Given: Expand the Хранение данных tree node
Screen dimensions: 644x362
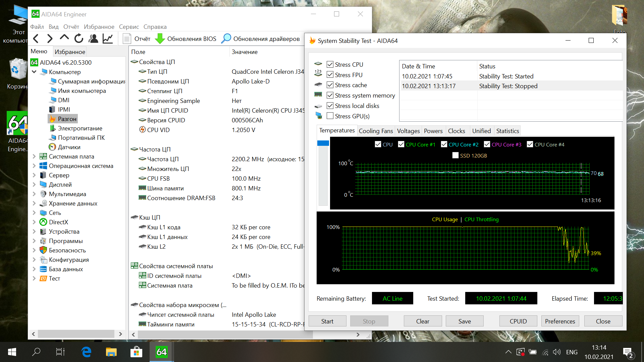Looking at the screenshot, I should (x=34, y=203).
